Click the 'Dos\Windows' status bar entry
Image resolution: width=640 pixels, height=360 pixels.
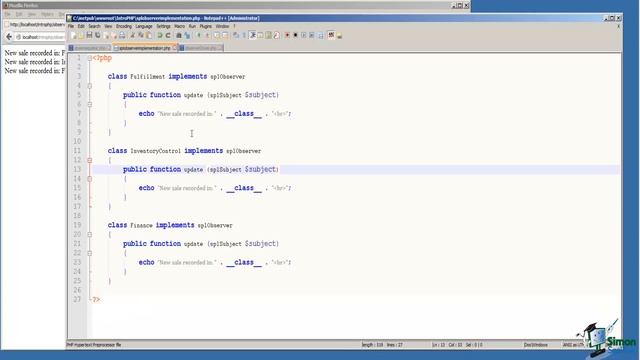(536, 345)
